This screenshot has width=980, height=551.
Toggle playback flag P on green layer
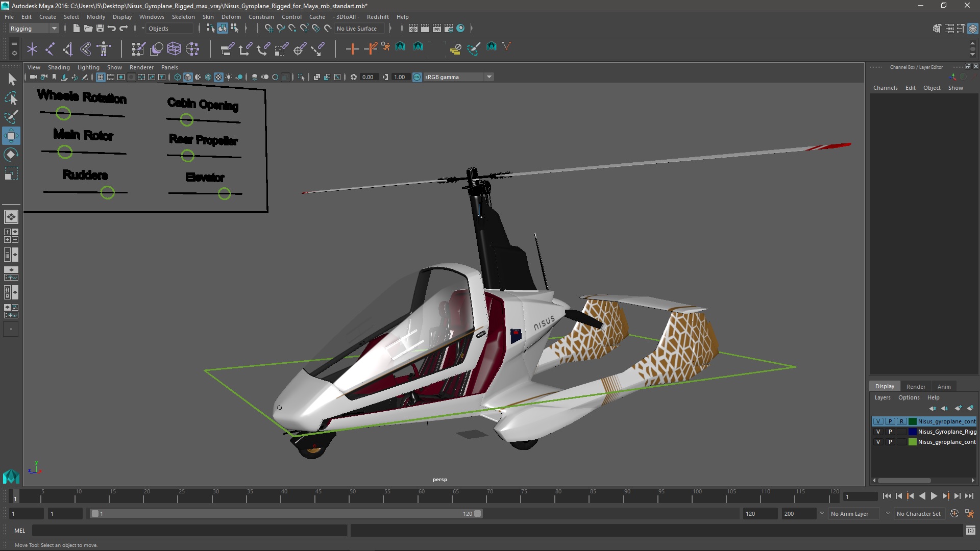[x=890, y=442]
